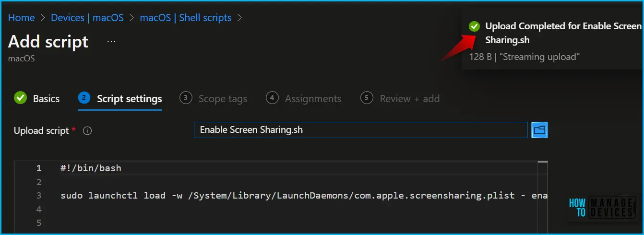Switch to the Basics step tab
644x235 pixels.
pyautogui.click(x=37, y=98)
